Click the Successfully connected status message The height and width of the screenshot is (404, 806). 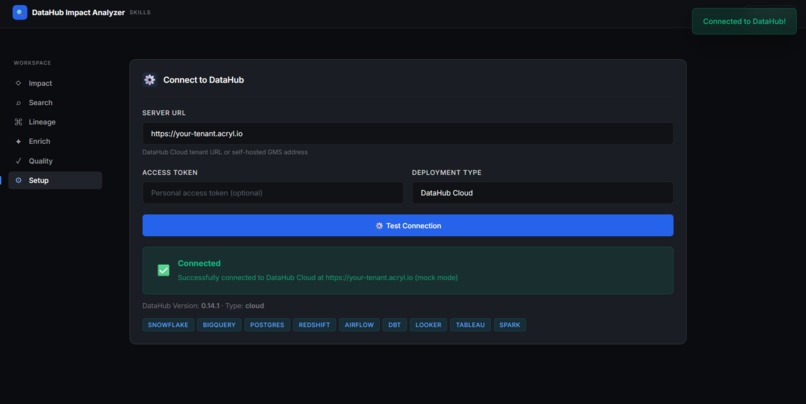click(318, 278)
